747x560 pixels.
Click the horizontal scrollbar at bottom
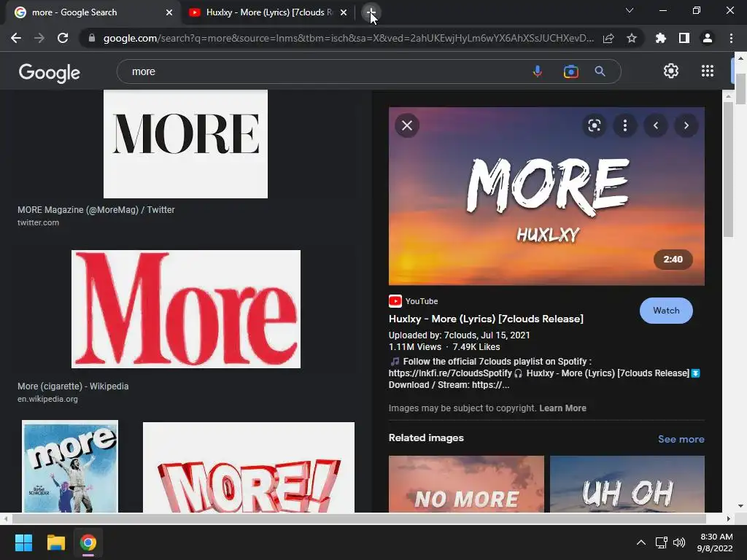click(358, 518)
